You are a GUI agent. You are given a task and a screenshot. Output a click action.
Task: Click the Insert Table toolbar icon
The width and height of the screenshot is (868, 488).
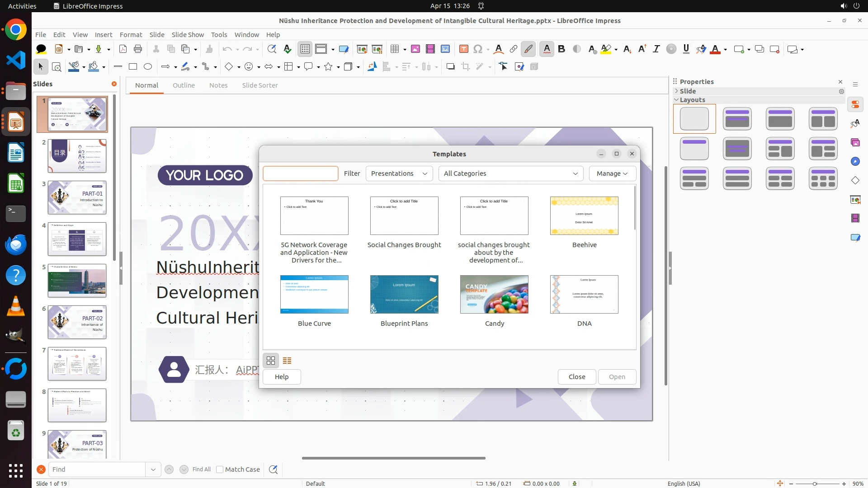pyautogui.click(x=395, y=49)
